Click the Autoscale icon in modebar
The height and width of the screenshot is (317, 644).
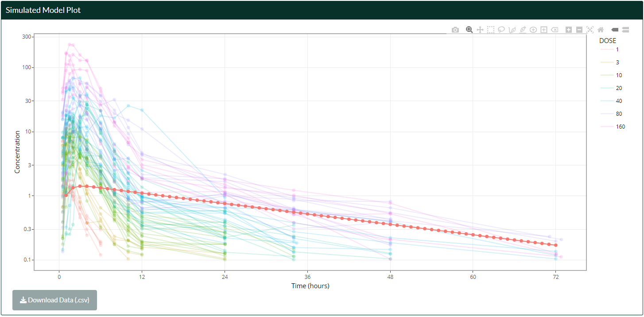click(x=590, y=30)
